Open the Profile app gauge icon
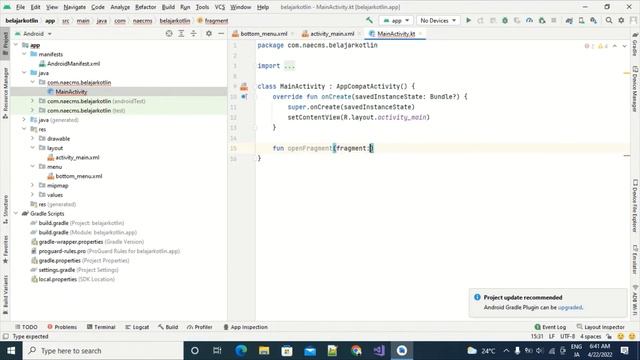 (x=529, y=20)
